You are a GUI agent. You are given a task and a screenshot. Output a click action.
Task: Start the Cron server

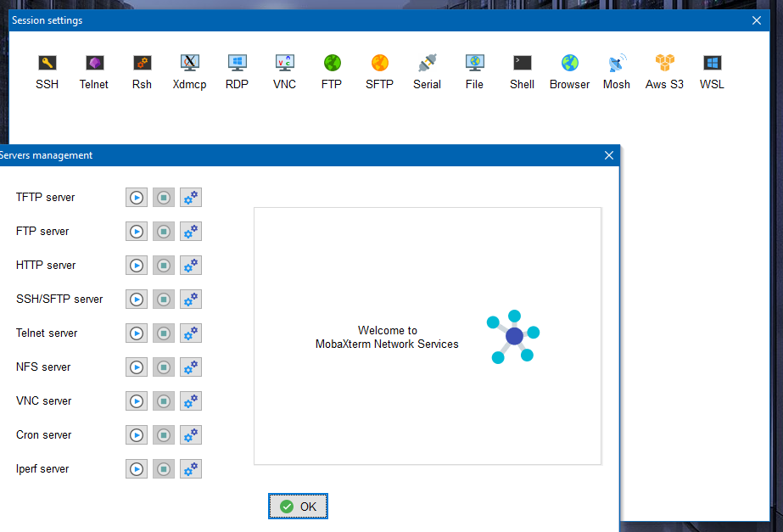(136, 434)
